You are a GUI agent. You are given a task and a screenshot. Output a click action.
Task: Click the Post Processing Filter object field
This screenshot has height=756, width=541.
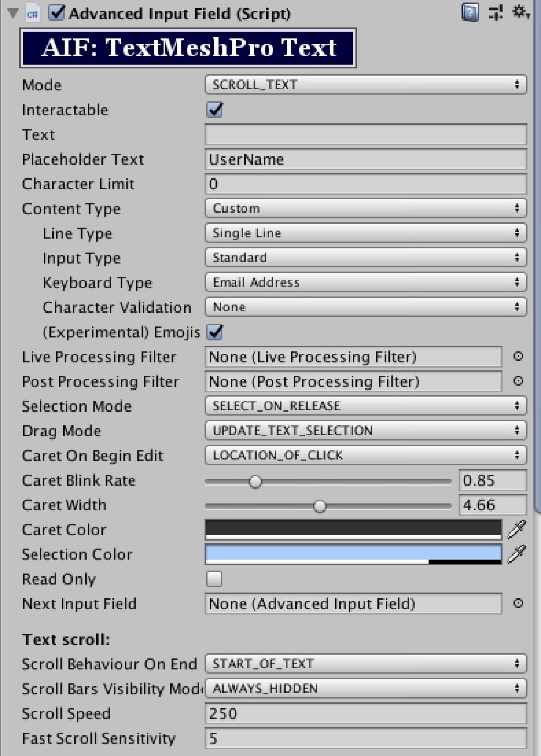click(353, 381)
